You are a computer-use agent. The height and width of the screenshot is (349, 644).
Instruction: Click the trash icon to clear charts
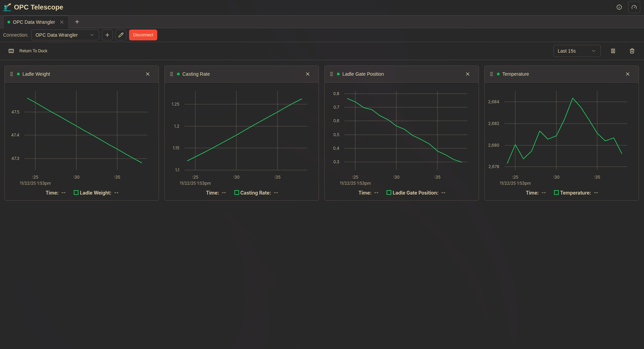point(632,51)
